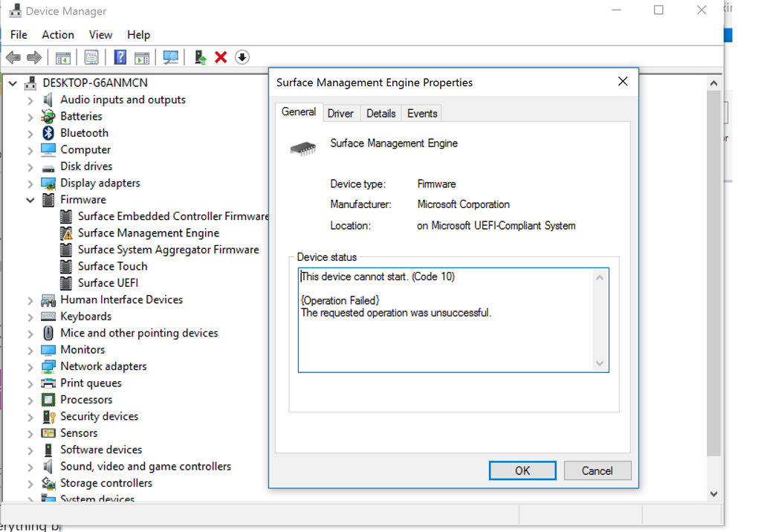The width and height of the screenshot is (761, 532).
Task: Switch to the Driver tab
Action: pyautogui.click(x=340, y=114)
